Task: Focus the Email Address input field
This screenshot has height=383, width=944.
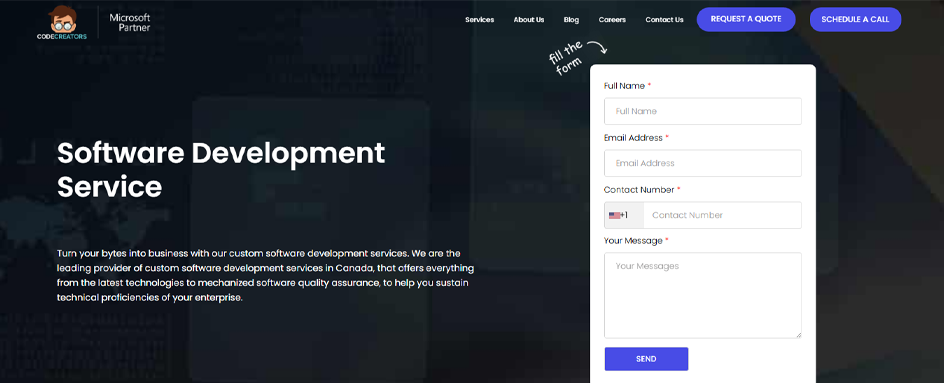Action: 703,163
